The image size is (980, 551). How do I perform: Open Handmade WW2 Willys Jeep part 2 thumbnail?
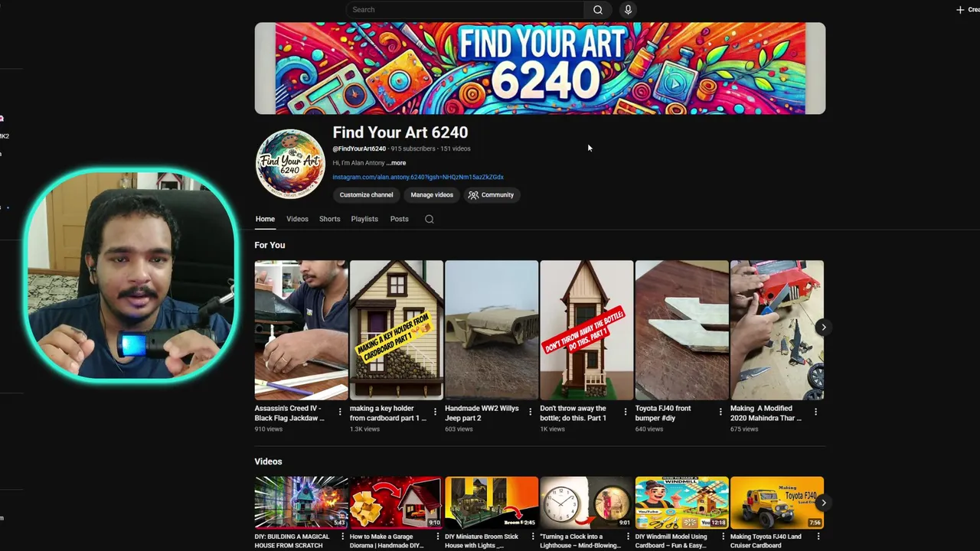(x=492, y=330)
